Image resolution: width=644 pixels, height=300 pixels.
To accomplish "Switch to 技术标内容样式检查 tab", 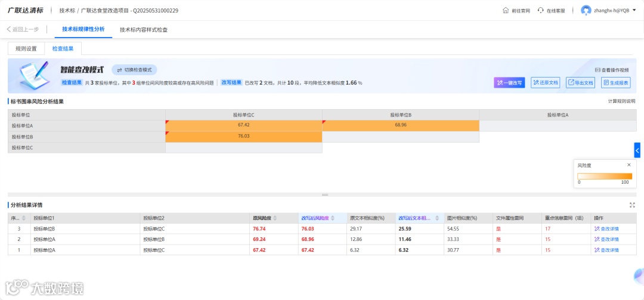I will [x=143, y=30].
